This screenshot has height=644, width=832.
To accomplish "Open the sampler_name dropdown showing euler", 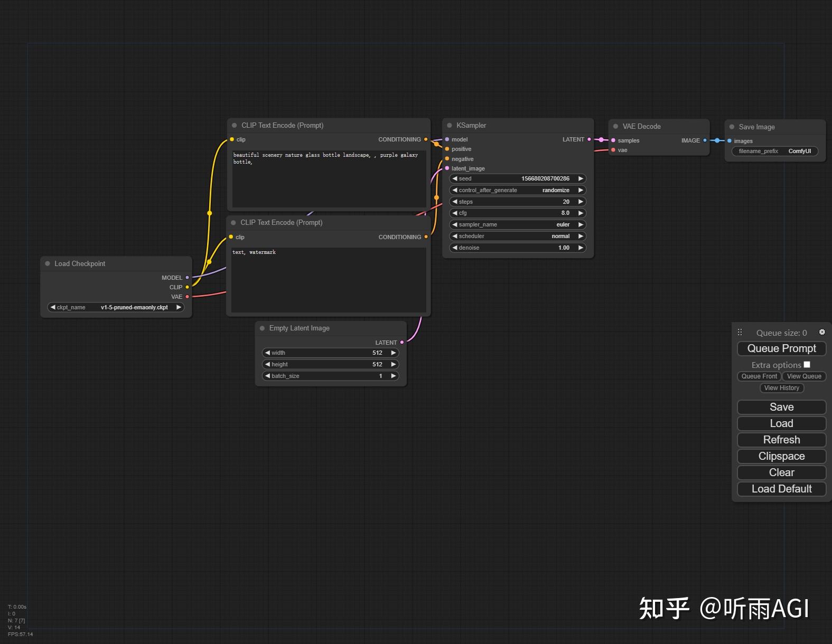I will pos(518,225).
